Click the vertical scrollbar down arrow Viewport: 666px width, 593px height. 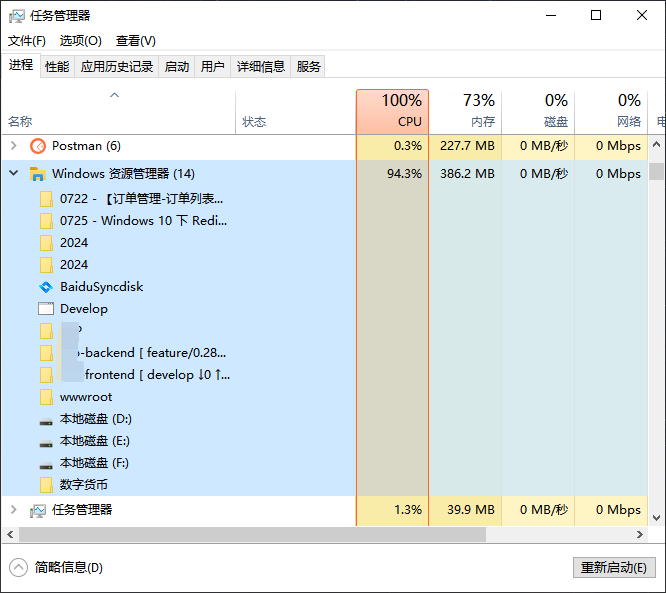click(657, 518)
